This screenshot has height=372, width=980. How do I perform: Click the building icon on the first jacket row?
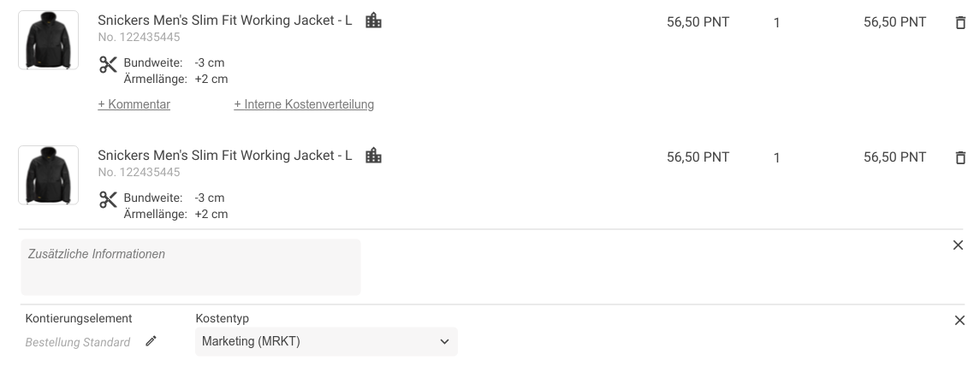pos(373,21)
